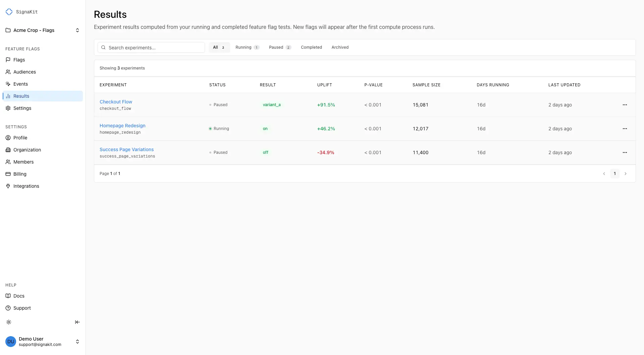Filter by the Paused tab
The width and height of the screenshot is (644, 355).
pyautogui.click(x=280, y=47)
